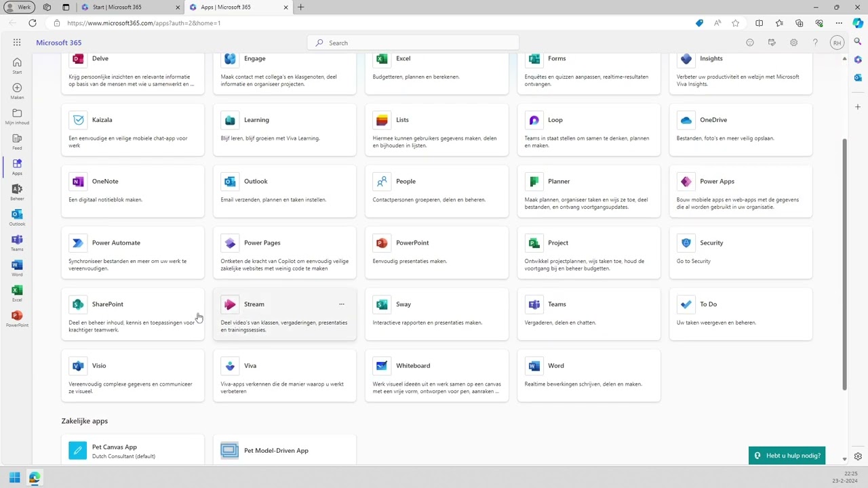Open the app launcher waffle menu

tap(17, 43)
